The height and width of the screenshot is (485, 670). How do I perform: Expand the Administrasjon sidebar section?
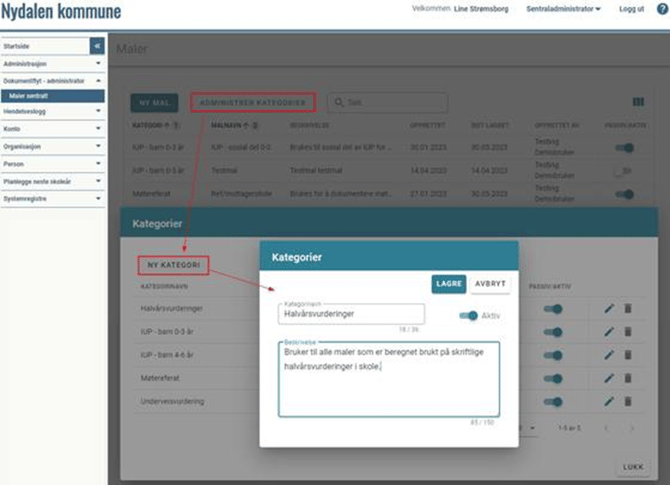52,62
